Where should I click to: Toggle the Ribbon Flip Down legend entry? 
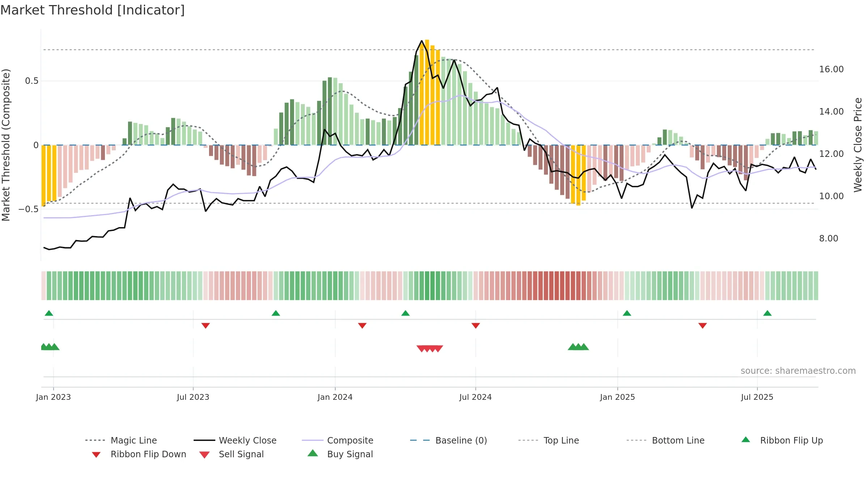[x=138, y=454]
